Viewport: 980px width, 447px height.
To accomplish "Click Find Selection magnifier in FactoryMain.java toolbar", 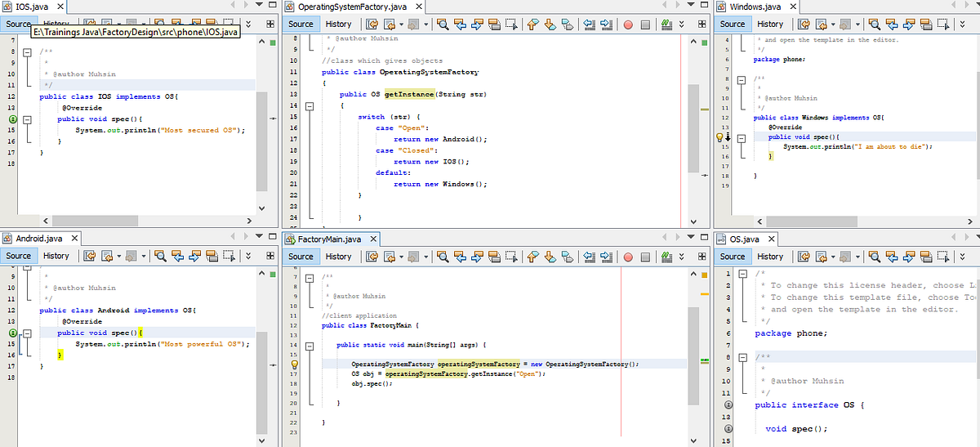I will point(443,256).
